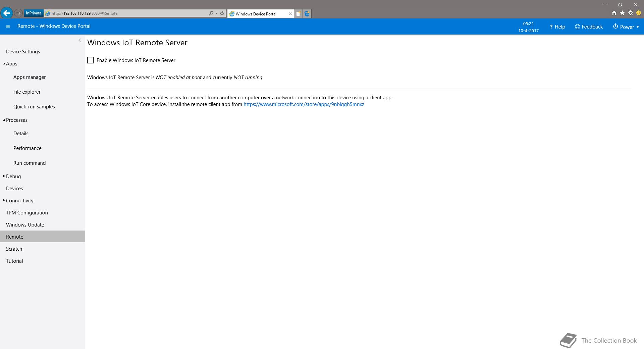Open the Power dropdown menu
The width and height of the screenshot is (644, 349).
tap(626, 27)
